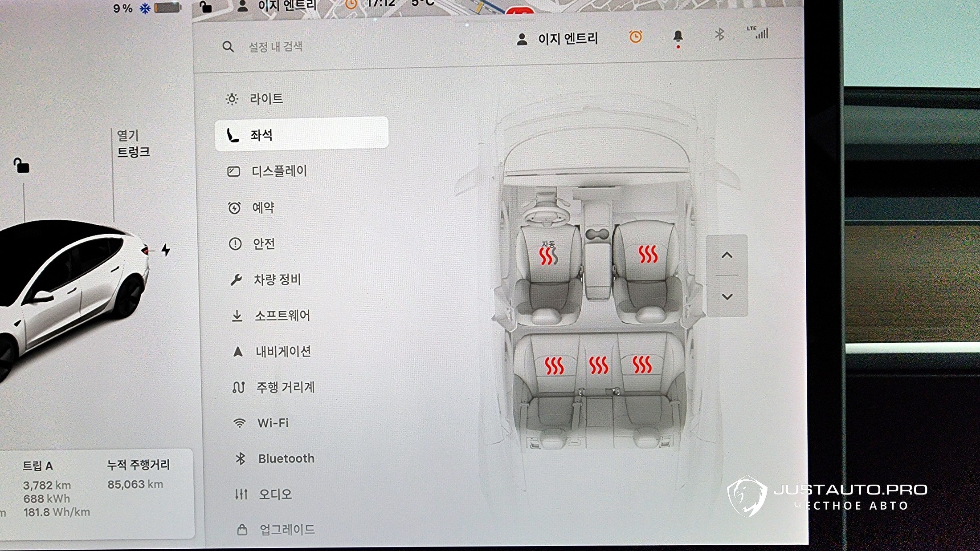Tap the orange alarm clock icon
The image size is (980, 551).
(636, 36)
